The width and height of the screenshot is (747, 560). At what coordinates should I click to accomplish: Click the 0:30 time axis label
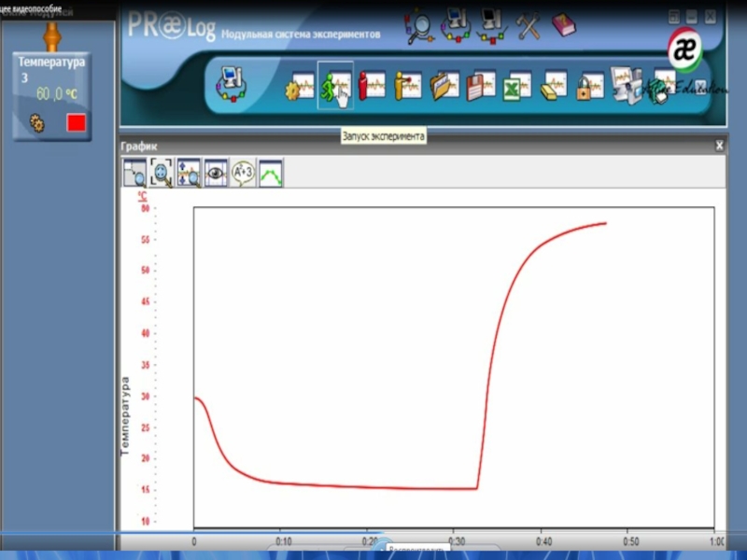(457, 541)
